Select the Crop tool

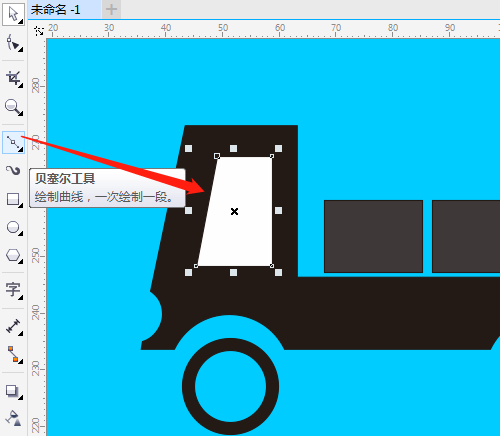point(13,79)
